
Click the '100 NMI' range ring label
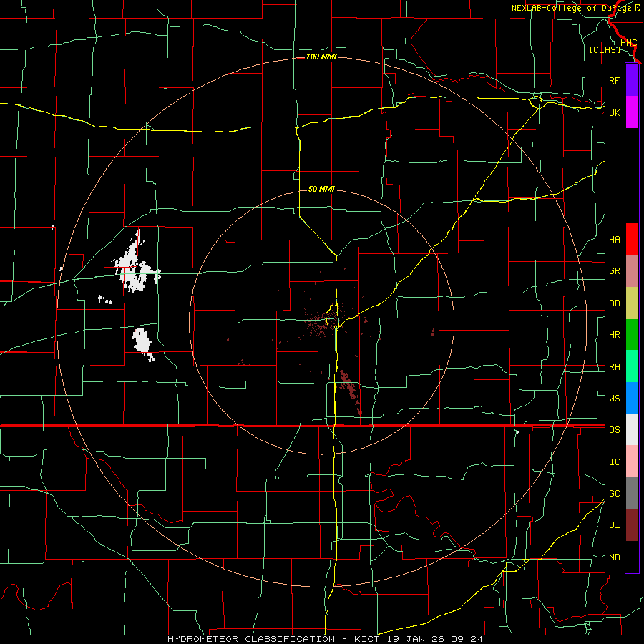point(321,57)
